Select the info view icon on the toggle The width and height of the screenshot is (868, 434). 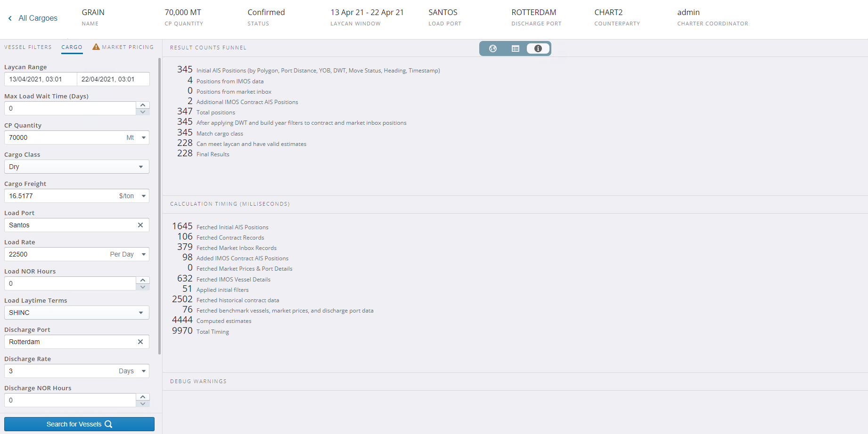tap(537, 48)
